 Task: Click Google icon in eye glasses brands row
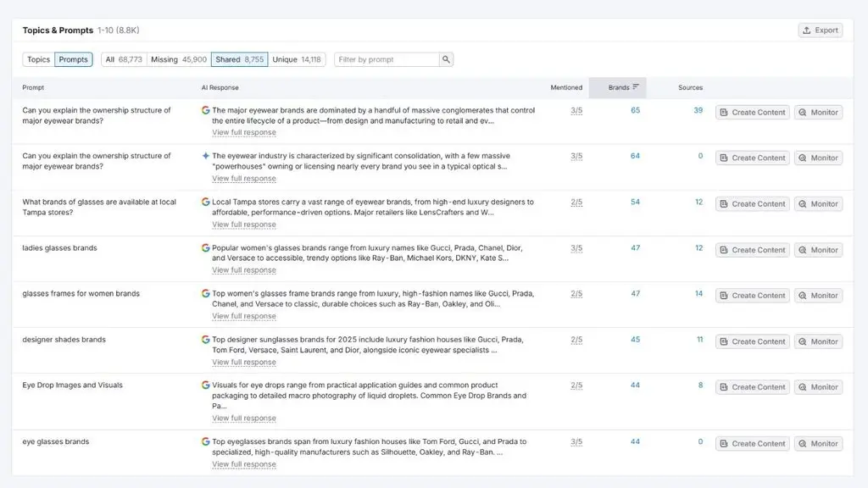tap(205, 441)
